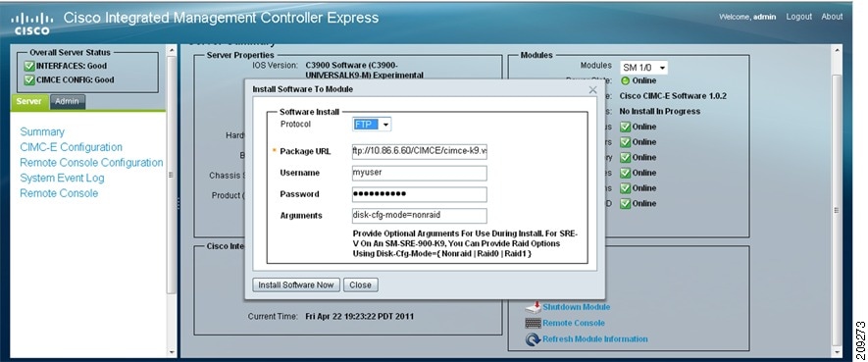The image size is (868, 362).
Task: Click the admin username in the welcome text
Action: point(764,17)
